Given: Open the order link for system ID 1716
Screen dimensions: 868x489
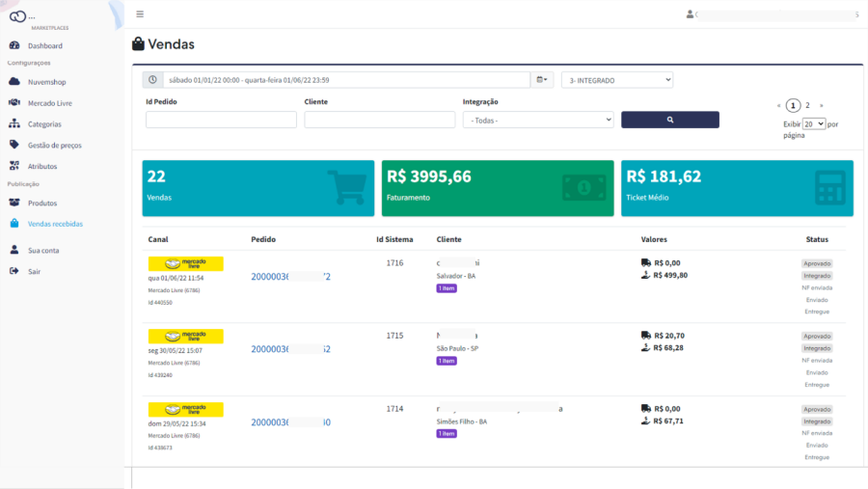Looking at the screenshot, I should coord(290,277).
